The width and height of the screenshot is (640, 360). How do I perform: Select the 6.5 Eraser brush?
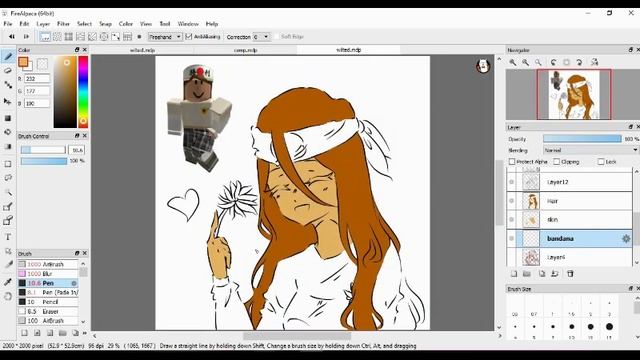(48, 311)
